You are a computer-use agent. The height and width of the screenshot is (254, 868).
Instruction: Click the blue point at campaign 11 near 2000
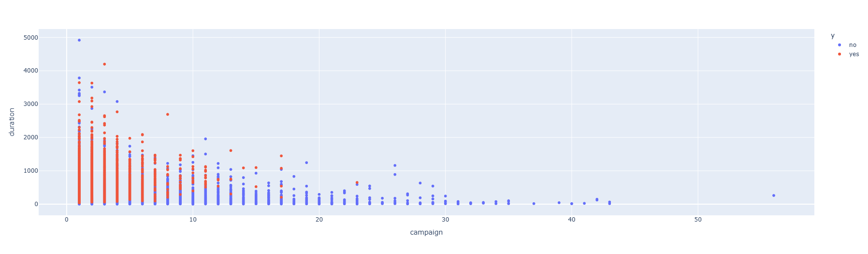[x=205, y=139]
